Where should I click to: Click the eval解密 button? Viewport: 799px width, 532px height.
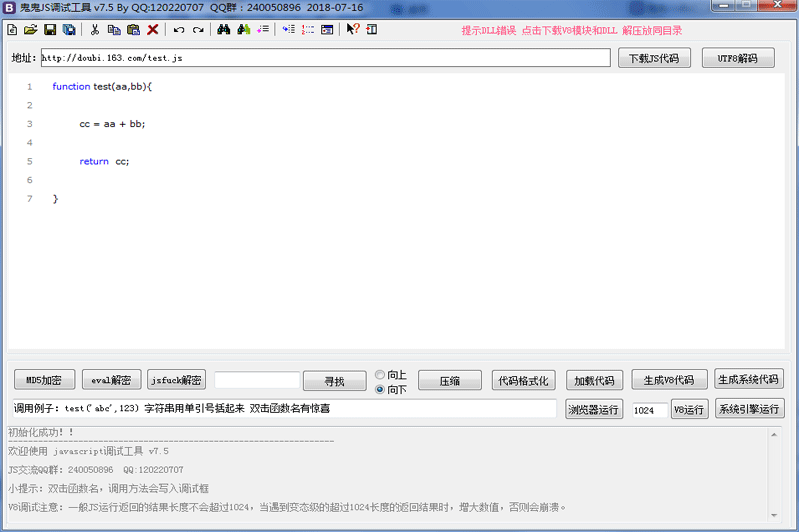coord(111,380)
